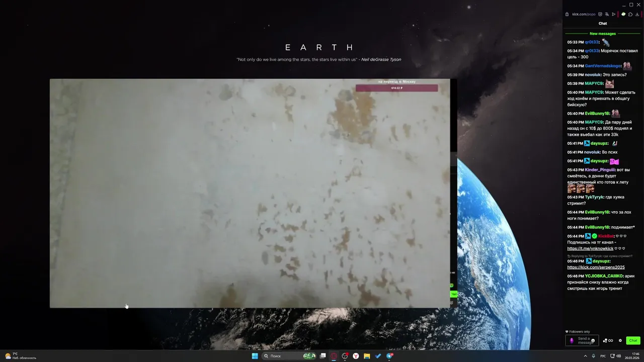Screen dimensions: 644x362
Task: Click username GantVernadskogo in chat
Action: click(603, 66)
